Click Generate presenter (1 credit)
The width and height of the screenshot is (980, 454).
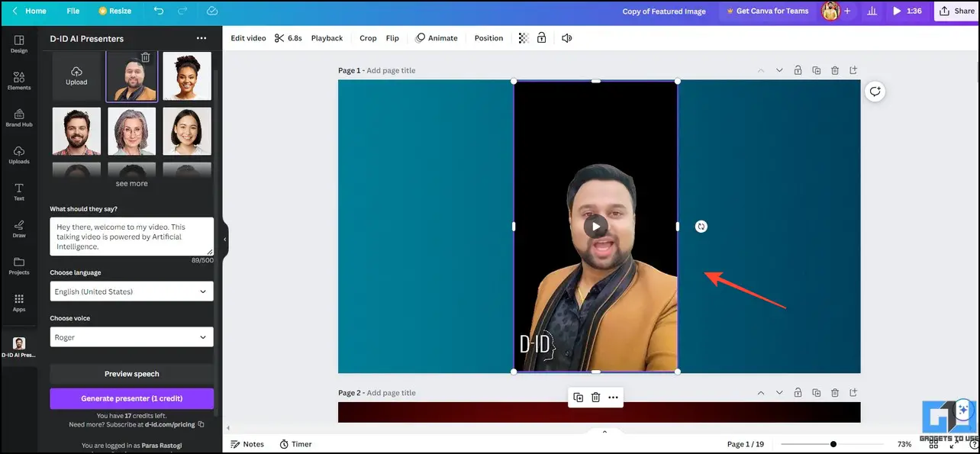pyautogui.click(x=132, y=398)
